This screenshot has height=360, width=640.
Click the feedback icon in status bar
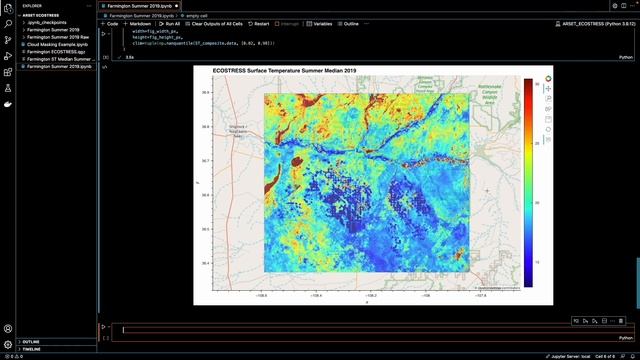[622, 356]
